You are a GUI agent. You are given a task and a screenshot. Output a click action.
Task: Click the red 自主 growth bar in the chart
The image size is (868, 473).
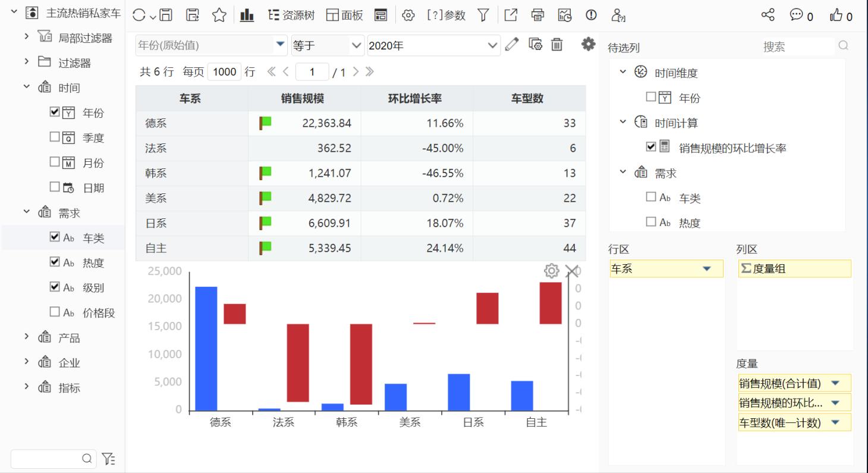point(551,303)
